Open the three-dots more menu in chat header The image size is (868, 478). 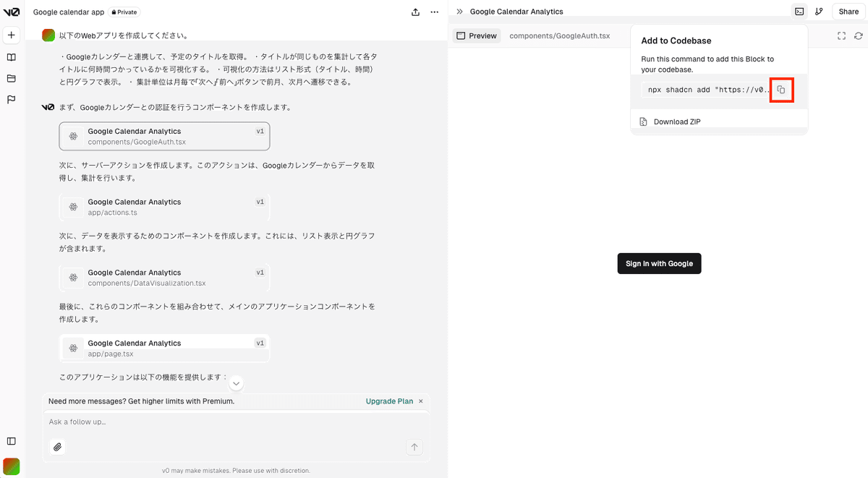[x=435, y=12]
